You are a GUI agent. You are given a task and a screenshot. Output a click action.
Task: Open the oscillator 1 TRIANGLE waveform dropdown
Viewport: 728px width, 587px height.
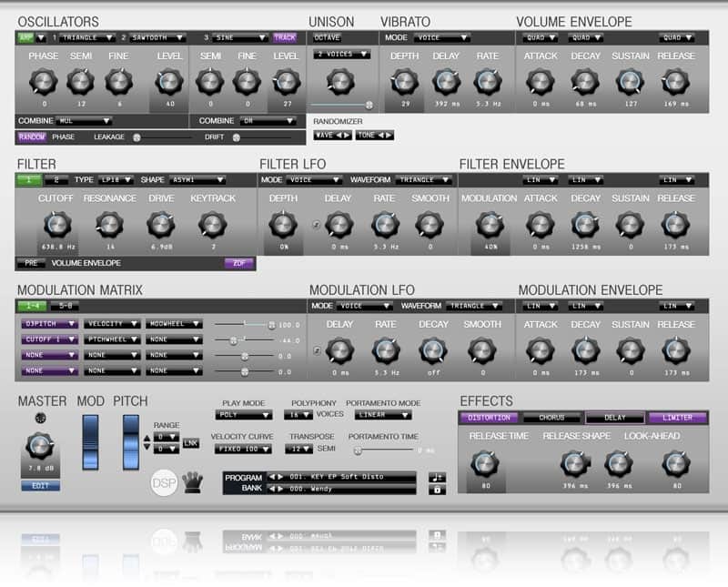click(x=86, y=37)
